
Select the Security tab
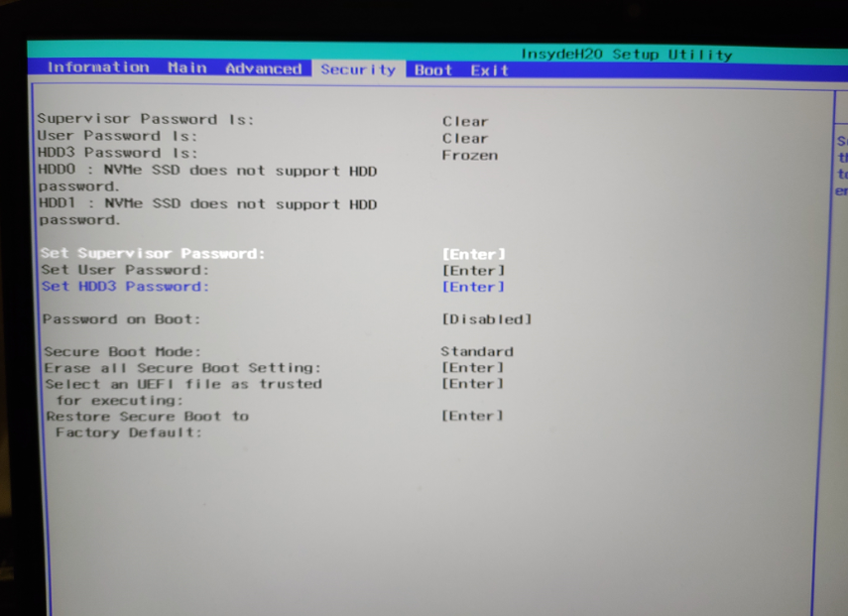click(358, 69)
